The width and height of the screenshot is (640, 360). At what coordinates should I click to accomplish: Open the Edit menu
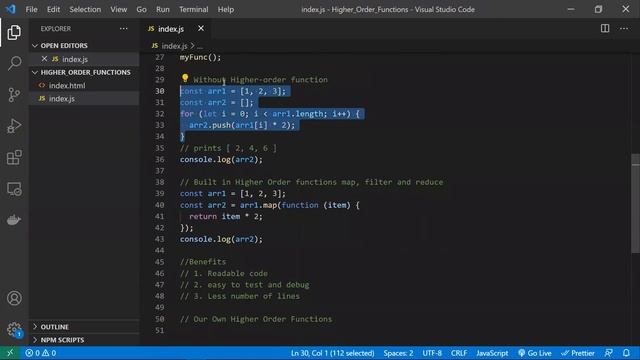(x=53, y=9)
